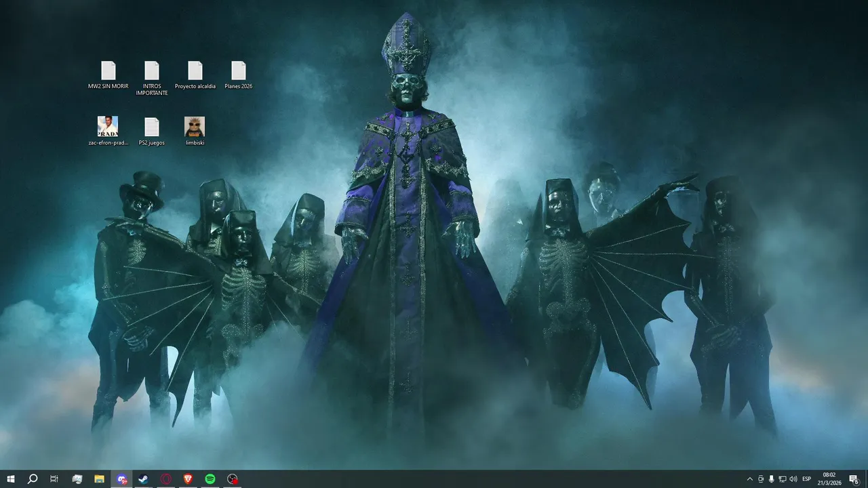868x488 pixels.
Task: Launch Brave browser from taskbar
Action: (x=188, y=479)
